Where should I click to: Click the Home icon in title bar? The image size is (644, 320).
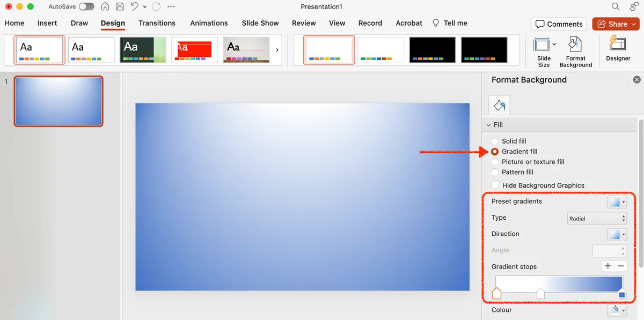click(105, 7)
